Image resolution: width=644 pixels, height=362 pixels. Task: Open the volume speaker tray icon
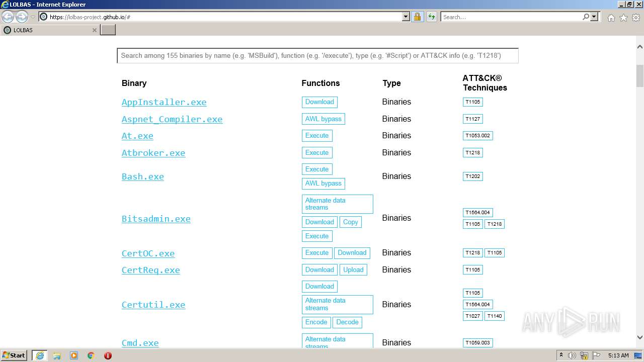(572, 355)
